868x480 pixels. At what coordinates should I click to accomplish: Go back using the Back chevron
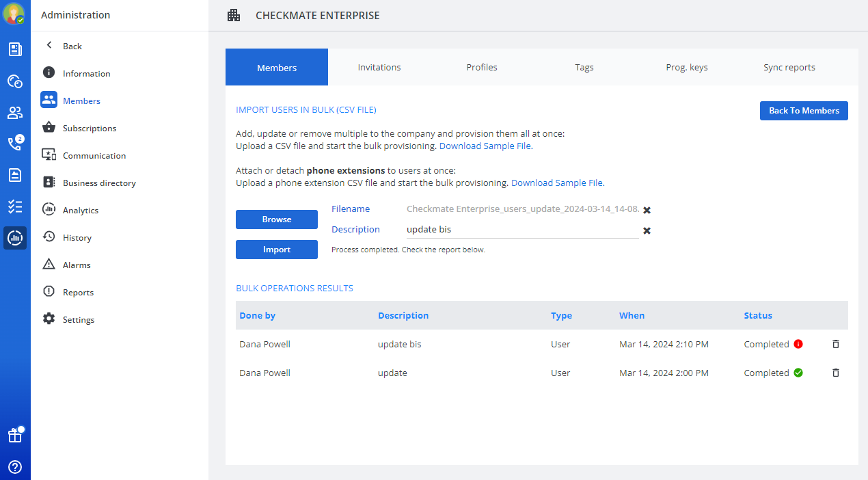click(49, 46)
